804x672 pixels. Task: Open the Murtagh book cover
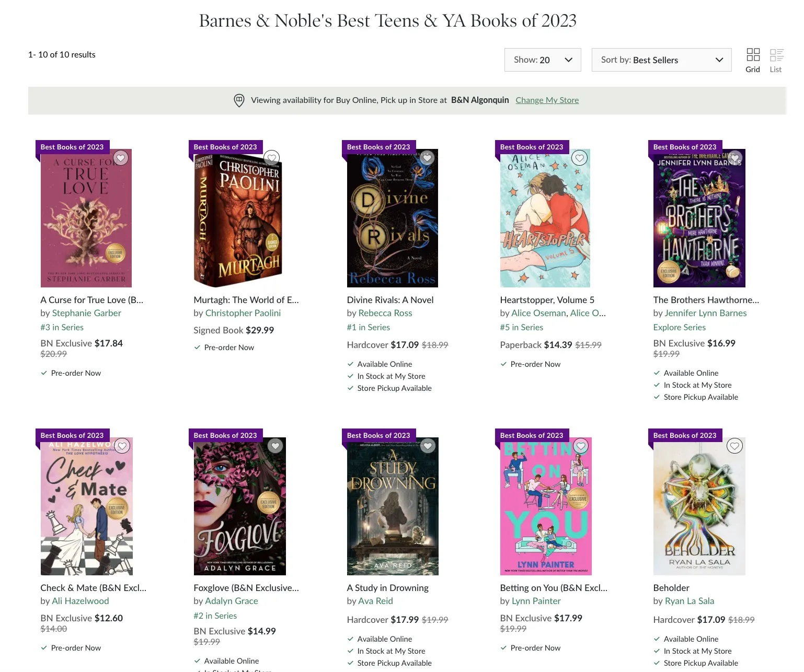pyautogui.click(x=238, y=218)
